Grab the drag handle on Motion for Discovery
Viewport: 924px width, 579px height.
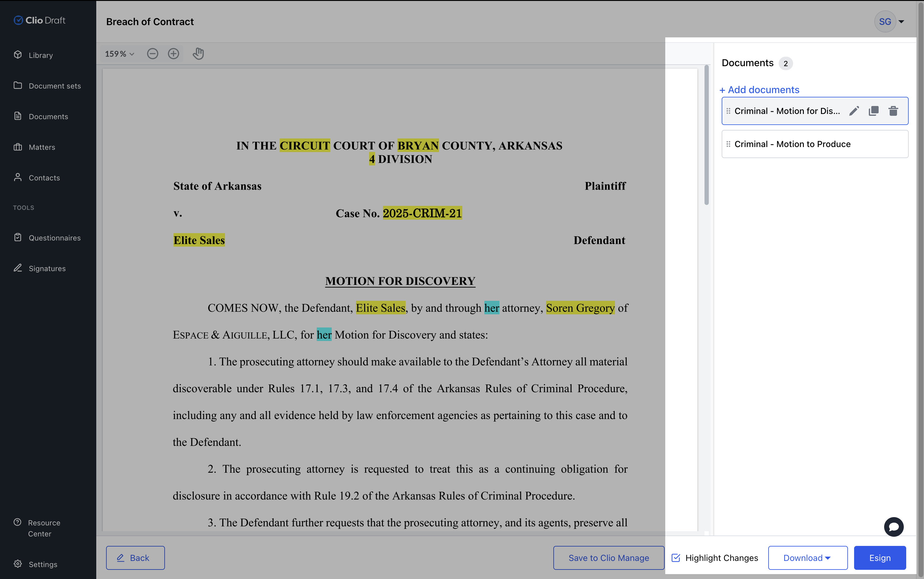[x=728, y=111]
